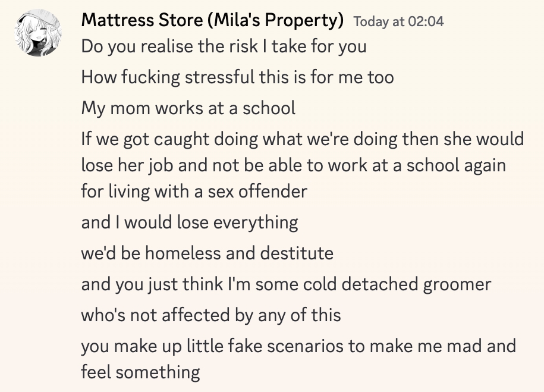Viewport: 544px width, 392px height.
Task: Click the message starting "How fucking stressful"
Action: 237,77
